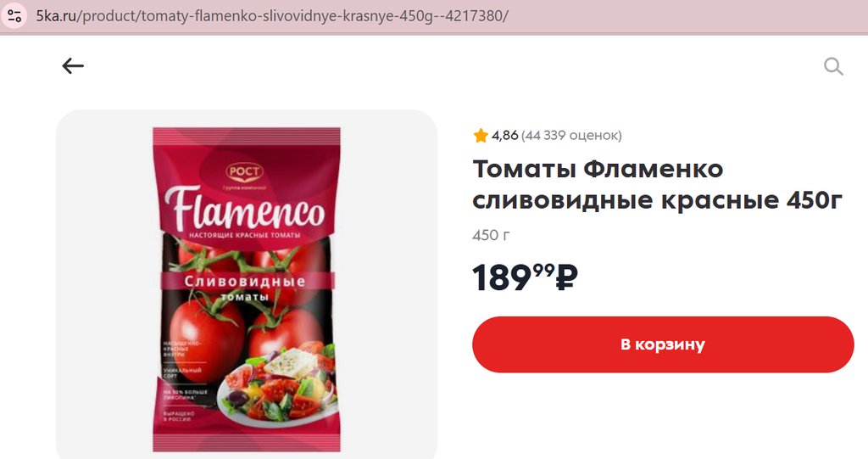Screen dimensions: 868x459
Task: Click the РОСТ logo on the package
Action: coord(244,171)
